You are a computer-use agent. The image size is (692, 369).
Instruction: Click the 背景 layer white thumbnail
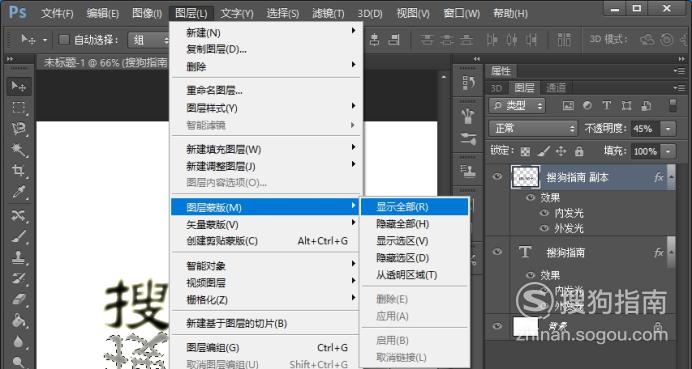(x=526, y=327)
